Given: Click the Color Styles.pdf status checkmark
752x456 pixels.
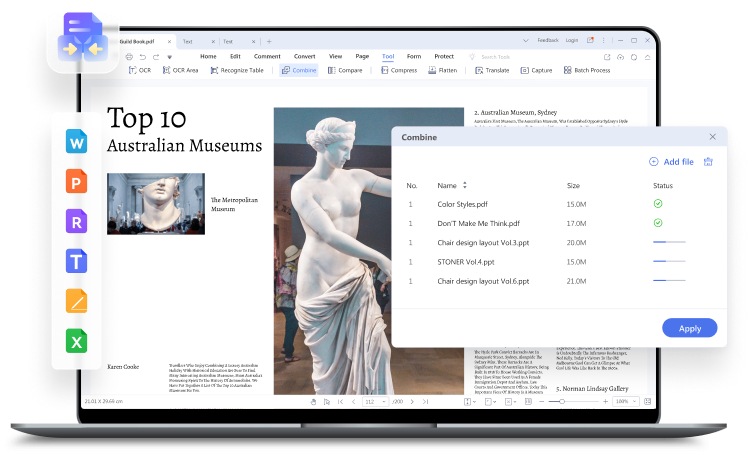Looking at the screenshot, I should [x=658, y=204].
